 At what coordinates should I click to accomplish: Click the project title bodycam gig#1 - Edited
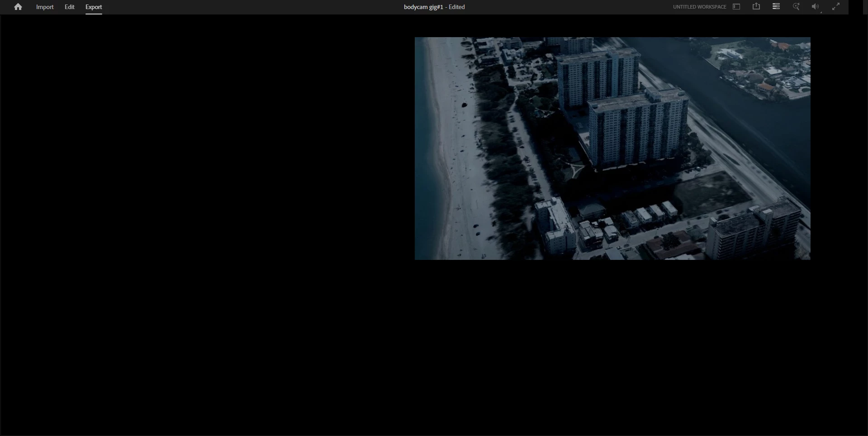(434, 7)
